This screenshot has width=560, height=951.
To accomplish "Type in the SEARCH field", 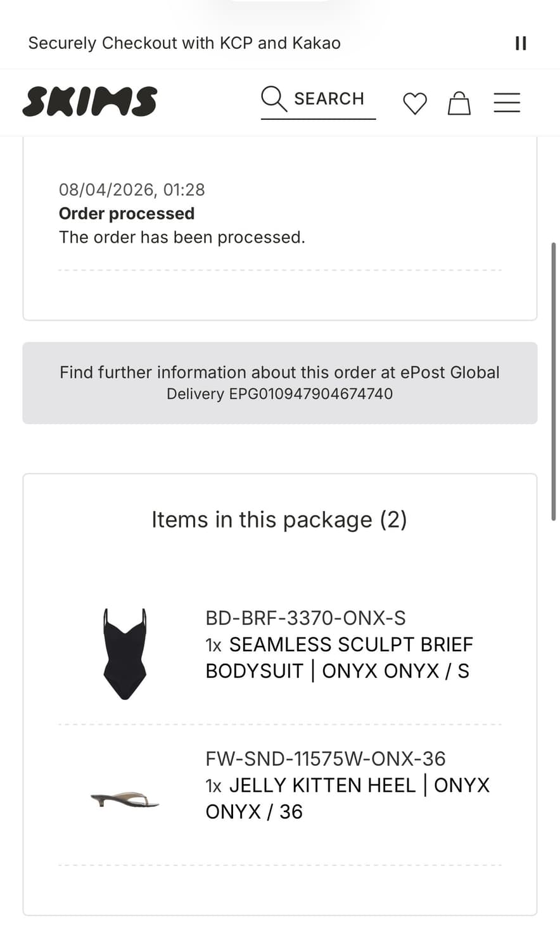I will click(x=329, y=99).
